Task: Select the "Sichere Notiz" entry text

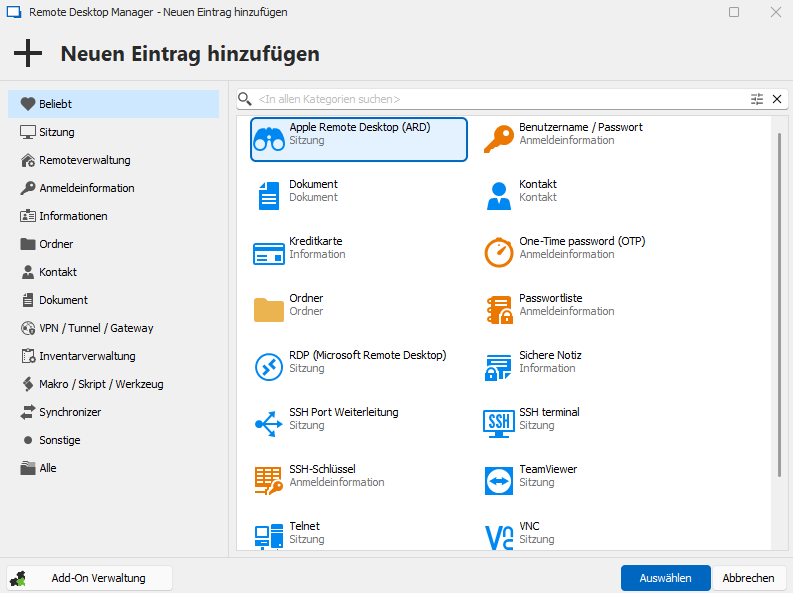Action: pyautogui.click(x=550, y=355)
